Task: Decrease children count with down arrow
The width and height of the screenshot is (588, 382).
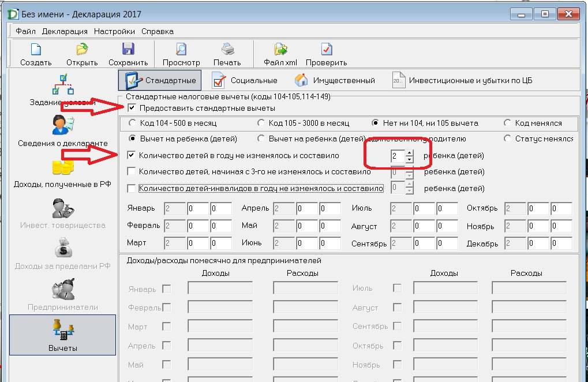Action: (x=410, y=159)
